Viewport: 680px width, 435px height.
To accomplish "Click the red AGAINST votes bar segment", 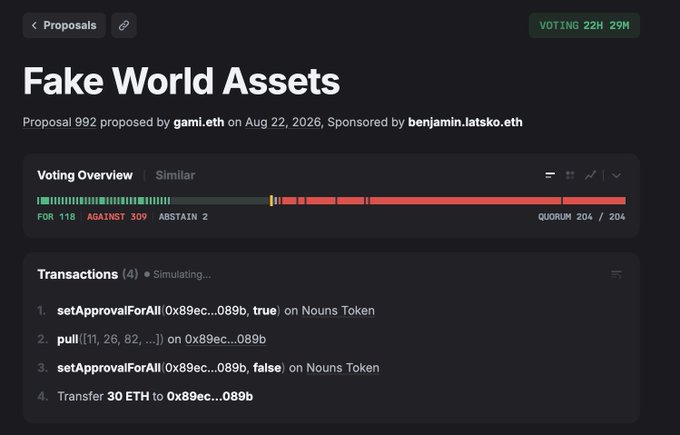I will pyautogui.click(x=451, y=200).
